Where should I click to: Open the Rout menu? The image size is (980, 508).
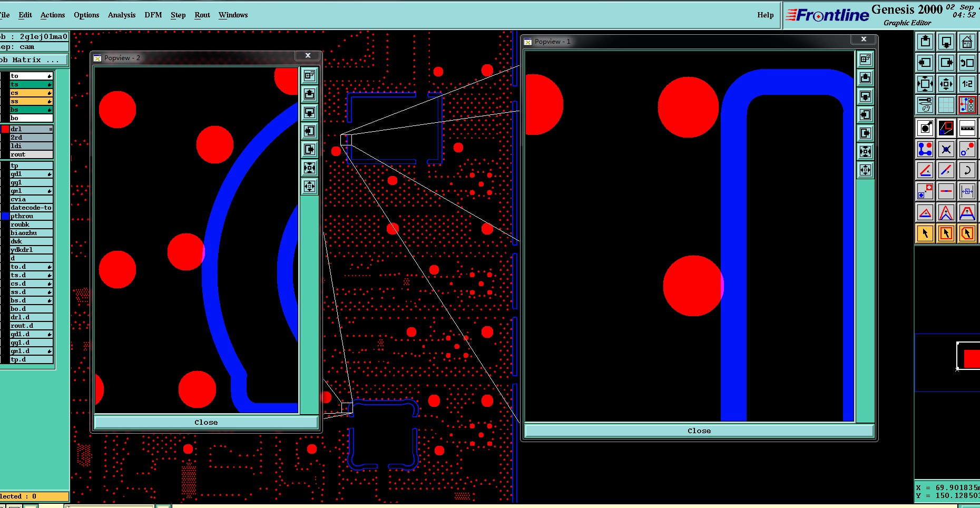(x=202, y=15)
